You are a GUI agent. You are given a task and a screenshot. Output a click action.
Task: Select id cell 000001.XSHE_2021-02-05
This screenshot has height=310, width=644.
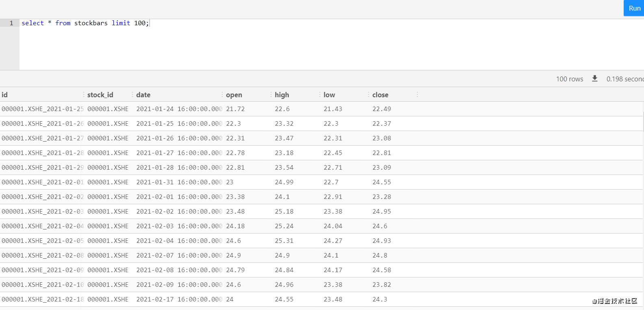click(42, 241)
